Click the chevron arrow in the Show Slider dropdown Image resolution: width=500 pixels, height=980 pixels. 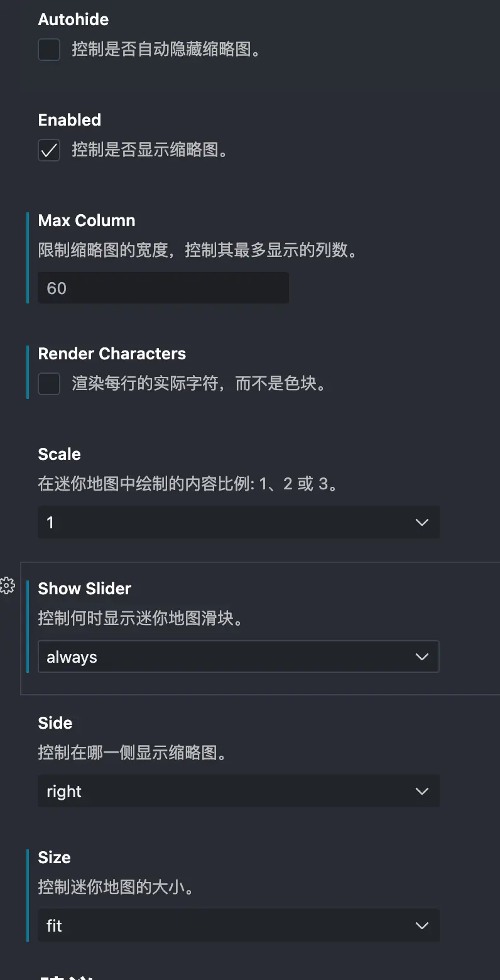coord(422,656)
